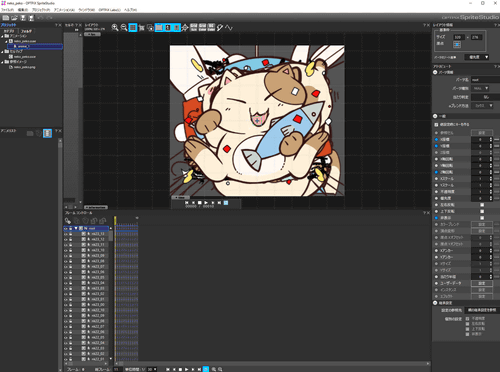The image size is (500, 372).
Task: Zoom in the layout view
Action: (x=115, y=28)
